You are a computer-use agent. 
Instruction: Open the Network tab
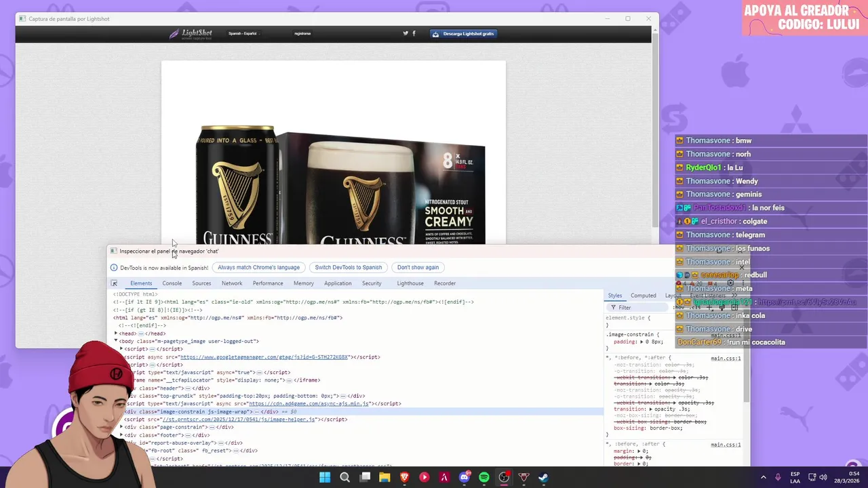pos(232,283)
